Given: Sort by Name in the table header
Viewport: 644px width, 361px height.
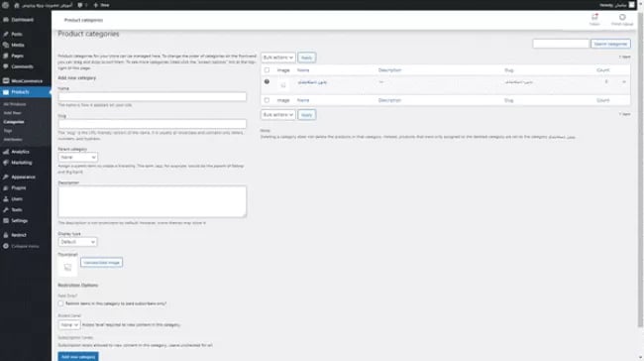Looking at the screenshot, I should pyautogui.click(x=303, y=70).
